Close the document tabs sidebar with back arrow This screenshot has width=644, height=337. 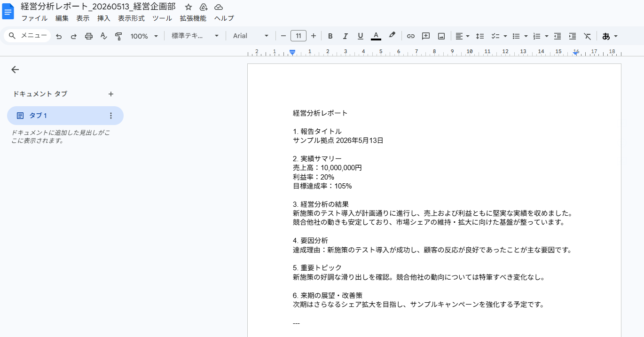(15, 70)
